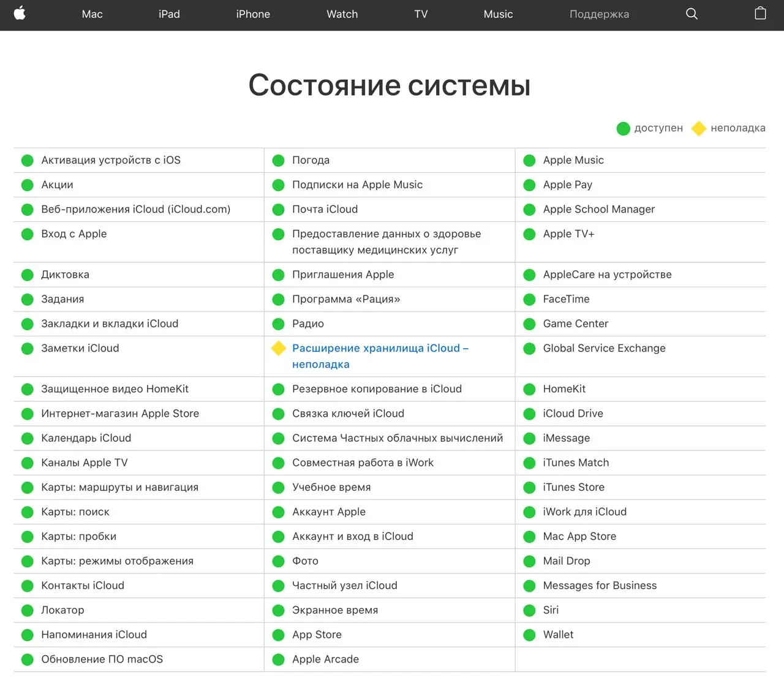
Task: Click the Apple School Manager entry
Action: click(599, 209)
